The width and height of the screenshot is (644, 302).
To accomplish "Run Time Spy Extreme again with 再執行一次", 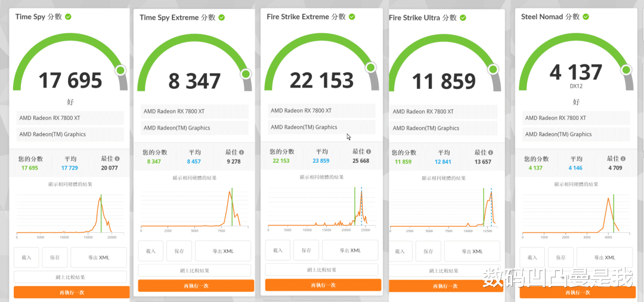I will pyautogui.click(x=196, y=285).
